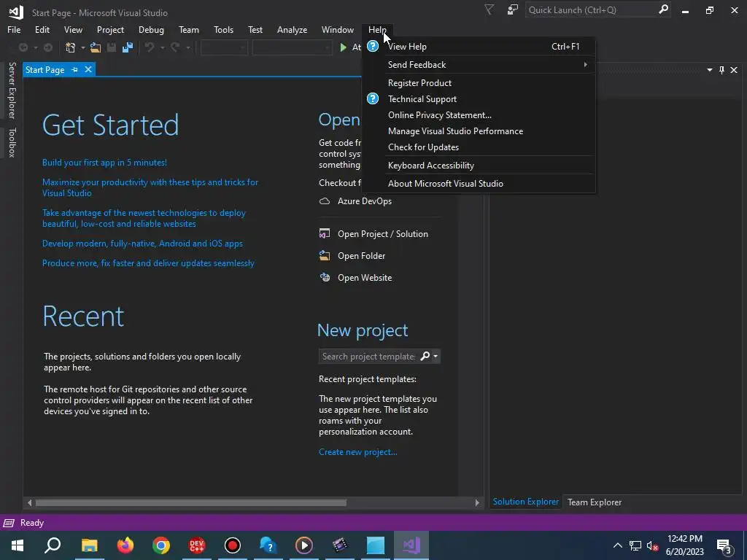Click the Quick Launch magnifier icon
The image size is (747, 560).
click(x=663, y=9)
